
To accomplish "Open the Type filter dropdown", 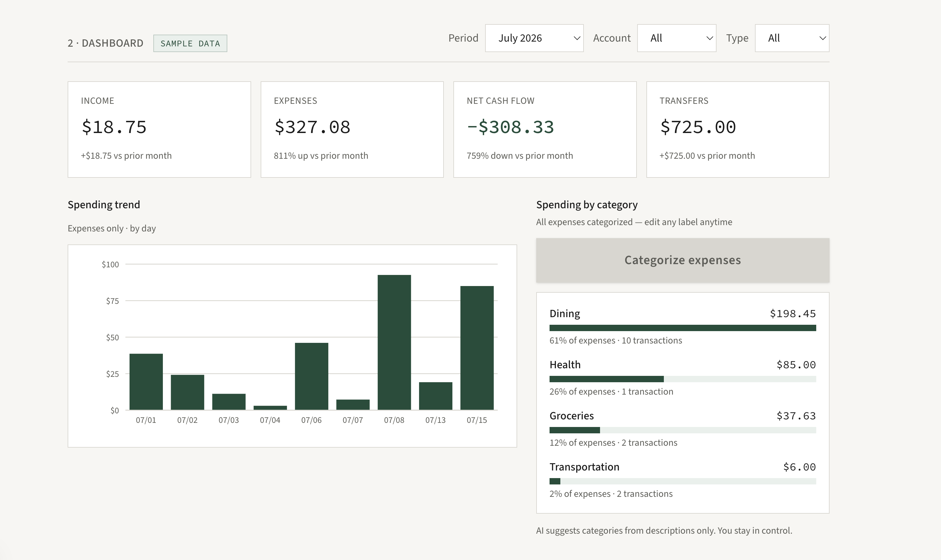I will point(792,38).
